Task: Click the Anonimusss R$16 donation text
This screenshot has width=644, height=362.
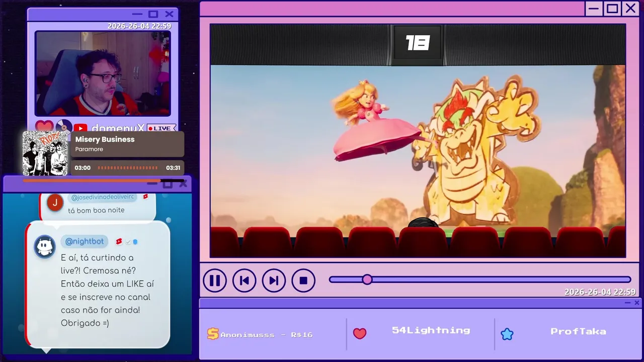Action: coord(267,335)
